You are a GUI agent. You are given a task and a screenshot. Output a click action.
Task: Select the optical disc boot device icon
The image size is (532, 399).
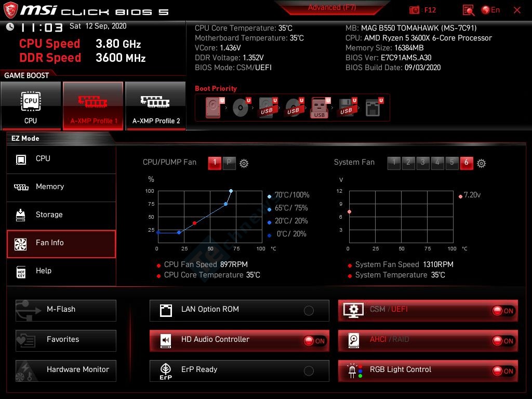click(241, 108)
